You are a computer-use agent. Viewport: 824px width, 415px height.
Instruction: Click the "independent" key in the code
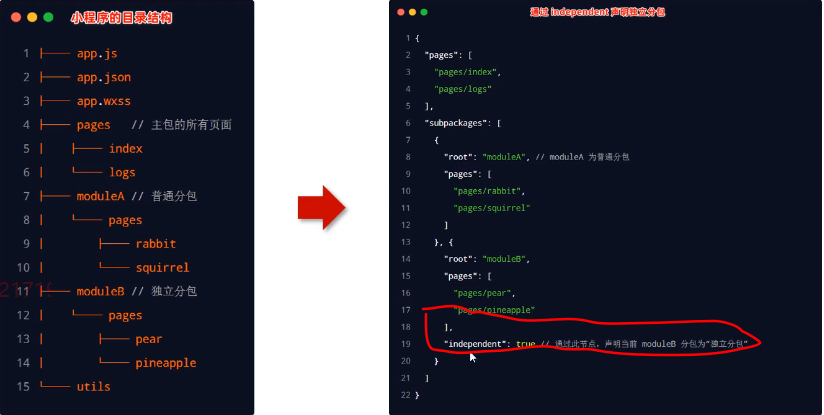(473, 344)
